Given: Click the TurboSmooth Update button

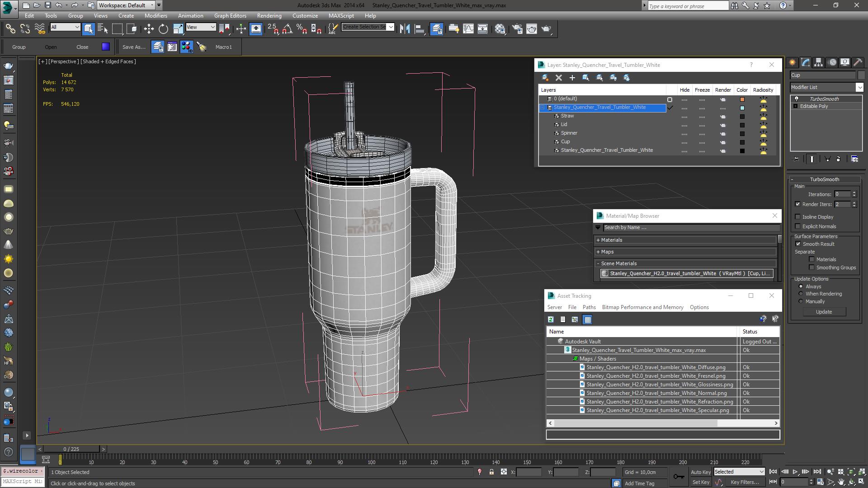Looking at the screenshot, I should (824, 312).
